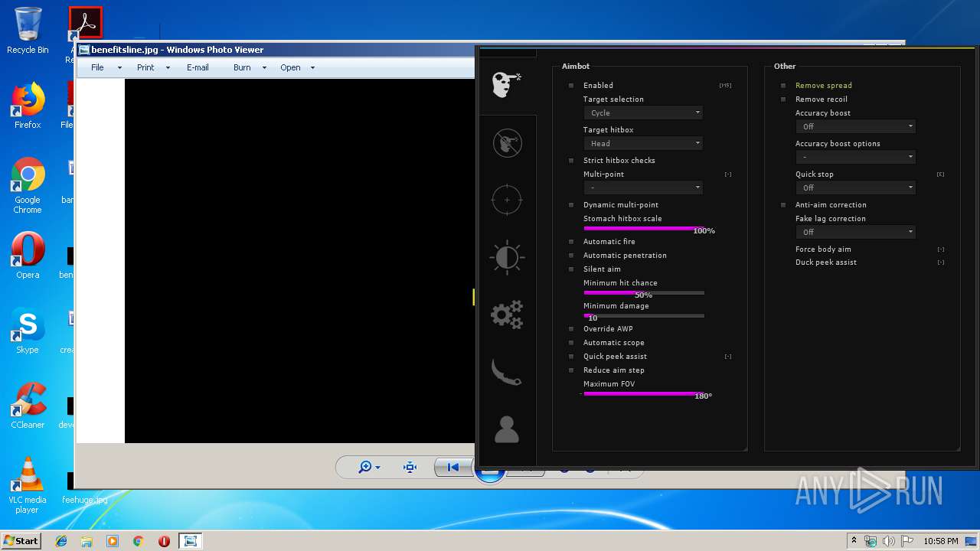The image size is (980, 551).
Task: Open Windows Explorer folder in taskbar
Action: pos(87,541)
